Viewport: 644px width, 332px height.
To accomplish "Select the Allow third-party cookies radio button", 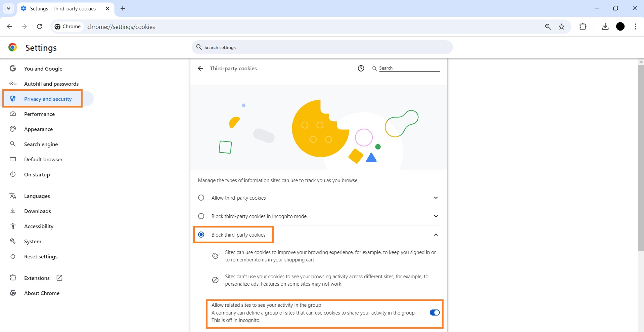I will click(x=201, y=198).
